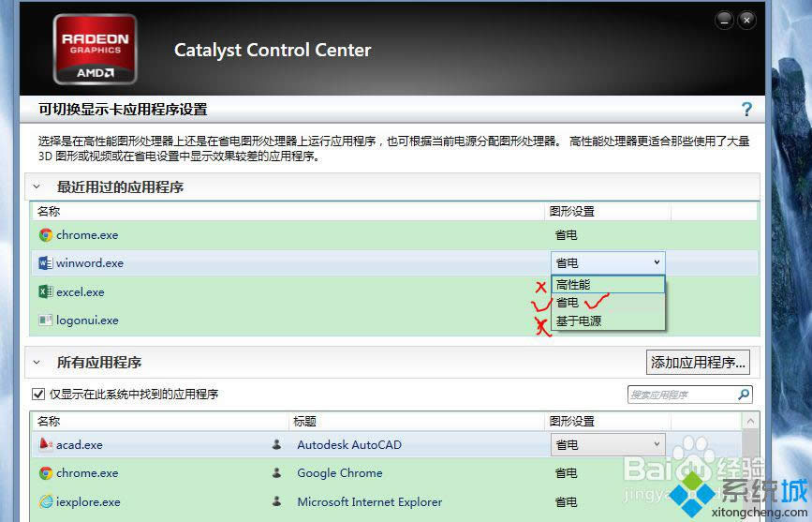Sort recent list by 图形设置 column header

[x=608, y=211]
